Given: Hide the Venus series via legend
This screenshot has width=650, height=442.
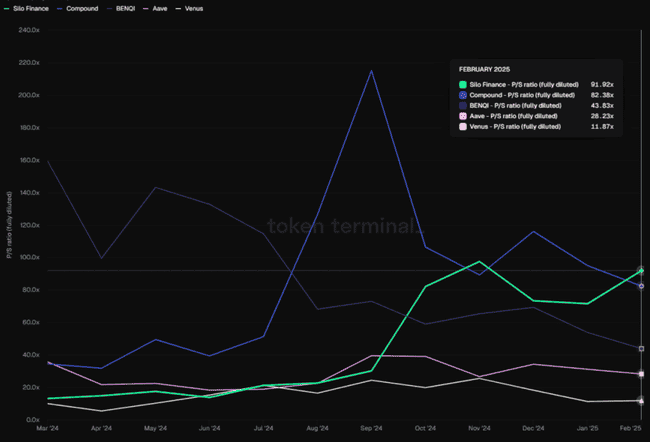Looking at the screenshot, I should [221, 7].
